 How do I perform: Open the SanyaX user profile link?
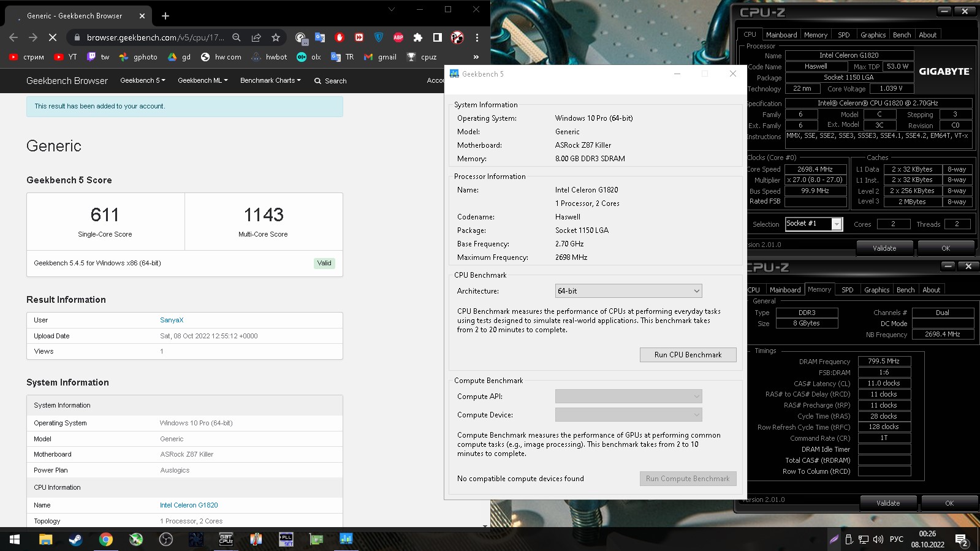(x=172, y=320)
